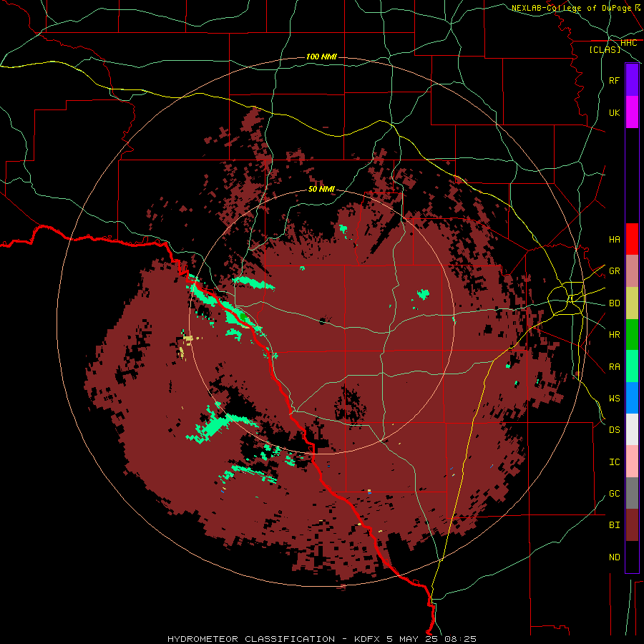Click the HA red legend swatch
Screen dimensions: 644x644
[632, 239]
